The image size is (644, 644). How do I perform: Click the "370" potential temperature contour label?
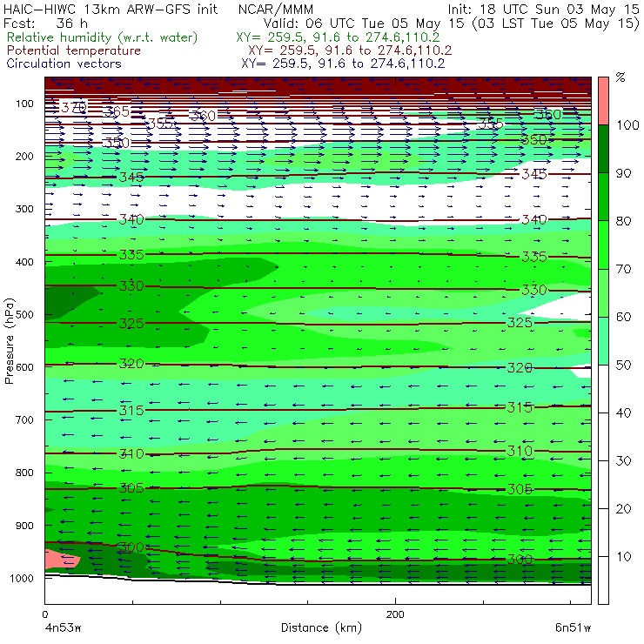tap(74, 108)
